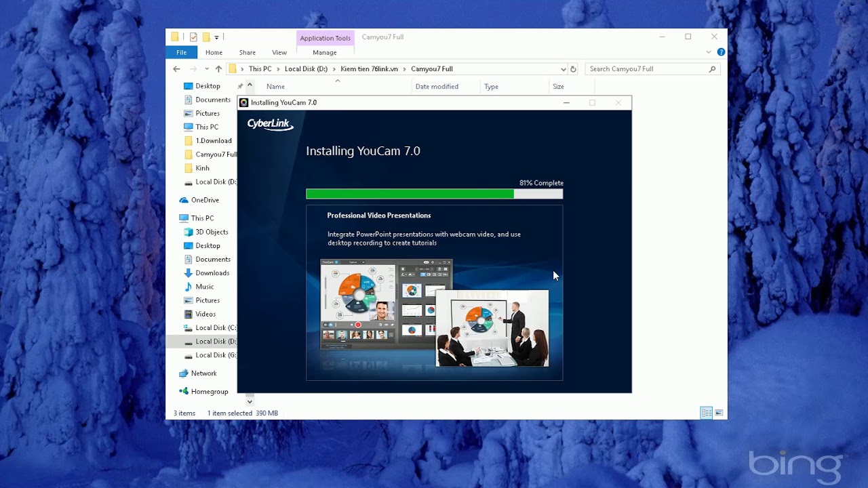This screenshot has height=488, width=868.
Task: Click the search magnifier icon
Action: click(712, 69)
